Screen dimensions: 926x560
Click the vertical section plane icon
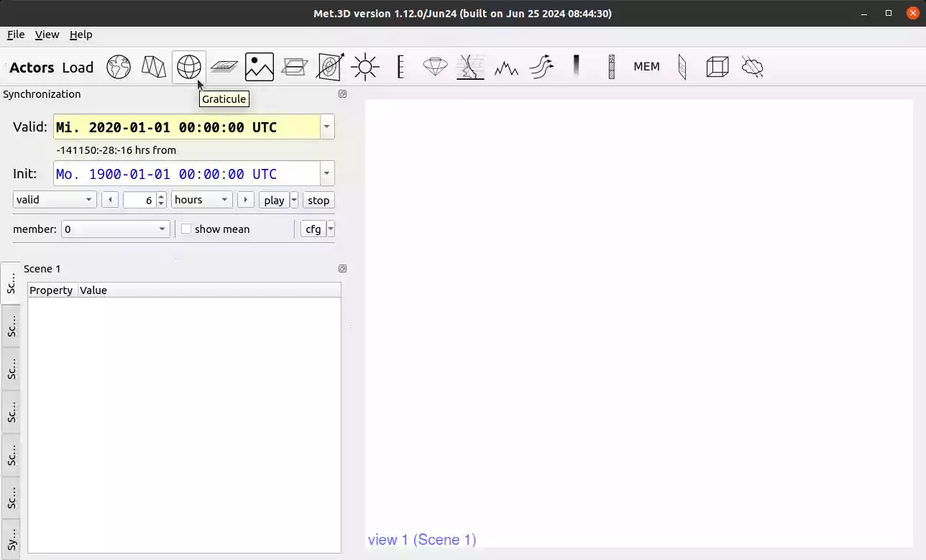pos(682,68)
